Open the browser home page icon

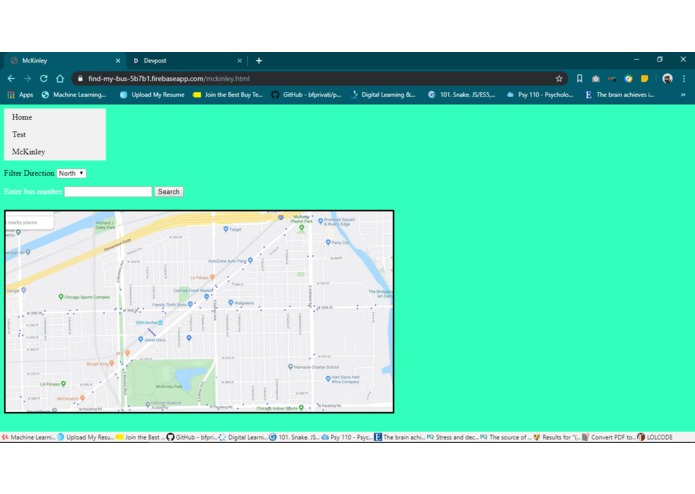[60, 78]
